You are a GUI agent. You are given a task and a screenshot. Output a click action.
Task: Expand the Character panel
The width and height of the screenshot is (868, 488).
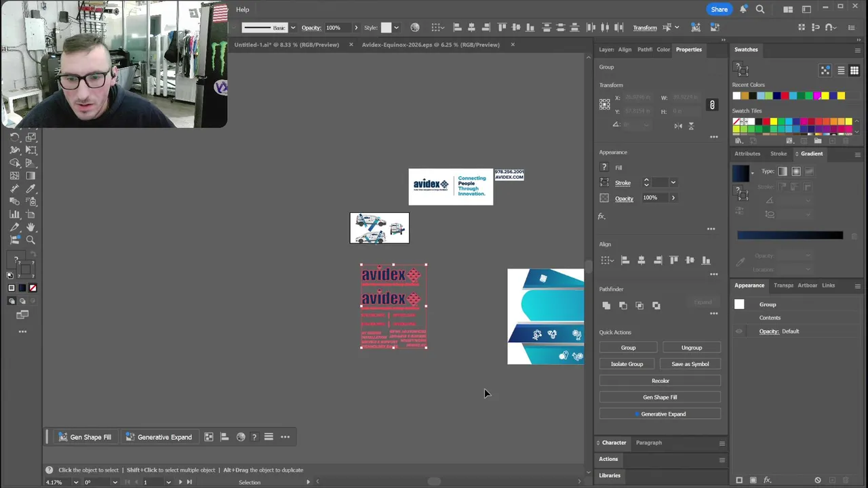tap(614, 443)
